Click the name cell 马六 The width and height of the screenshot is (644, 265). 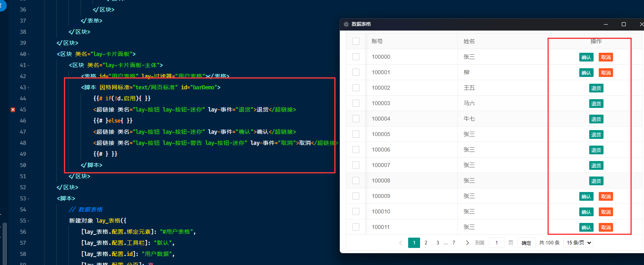point(469,103)
